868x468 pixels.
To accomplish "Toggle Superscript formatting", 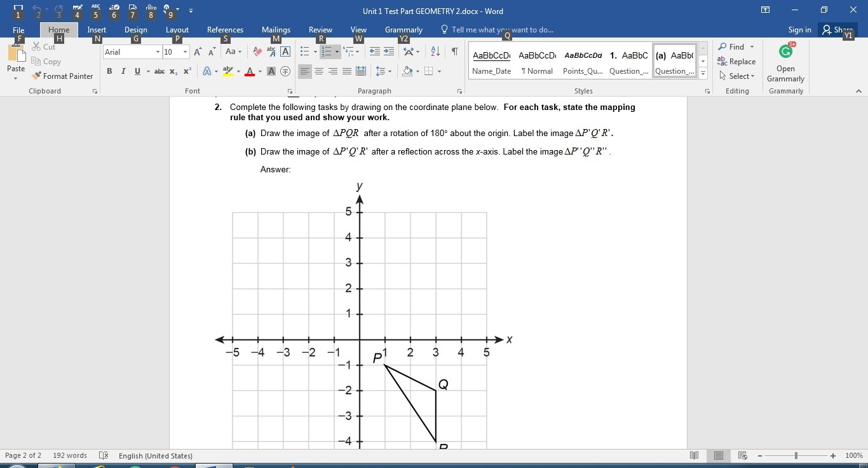I will point(187,71).
